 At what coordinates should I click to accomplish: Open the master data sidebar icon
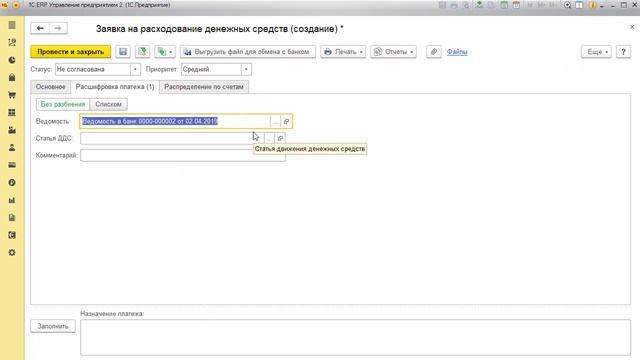[x=12, y=235]
